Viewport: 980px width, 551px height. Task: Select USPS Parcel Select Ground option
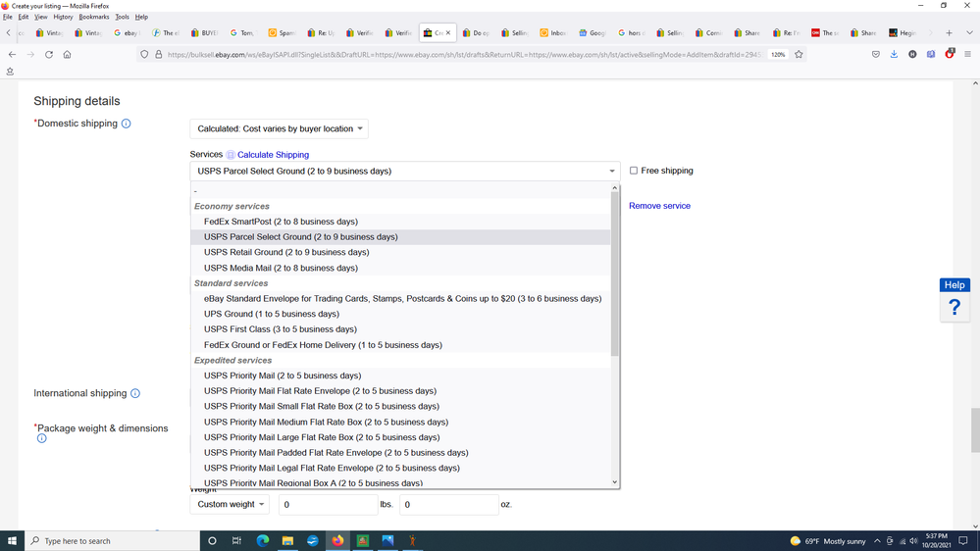point(400,236)
